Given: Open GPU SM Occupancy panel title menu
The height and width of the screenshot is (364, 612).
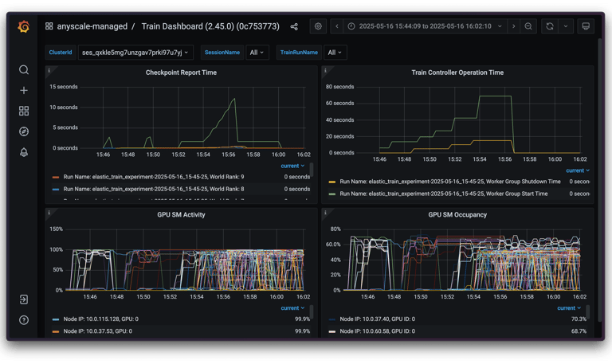Looking at the screenshot, I should point(457,214).
